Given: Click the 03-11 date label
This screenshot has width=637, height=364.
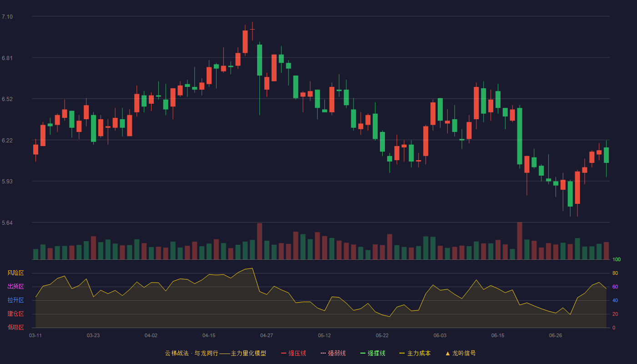Looking at the screenshot, I should 35,335.
